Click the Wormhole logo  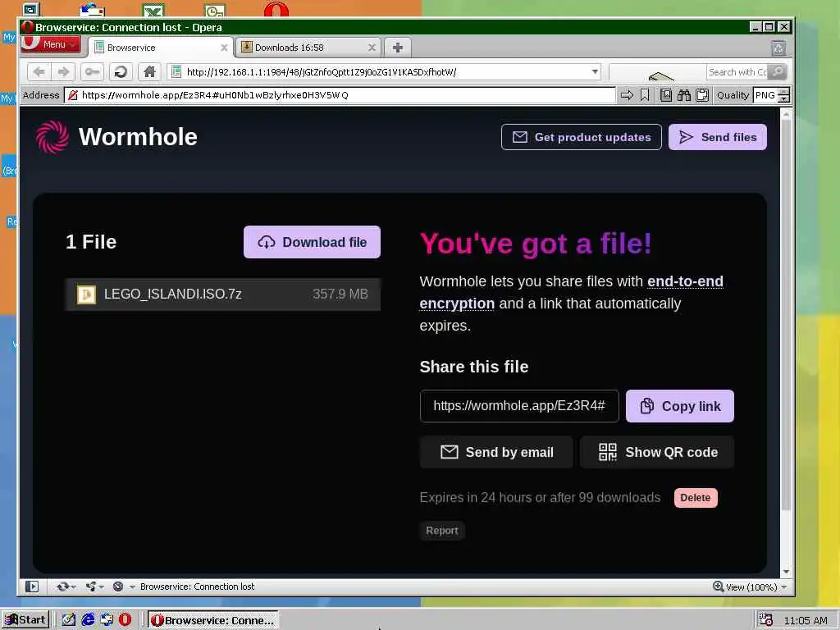(x=116, y=137)
